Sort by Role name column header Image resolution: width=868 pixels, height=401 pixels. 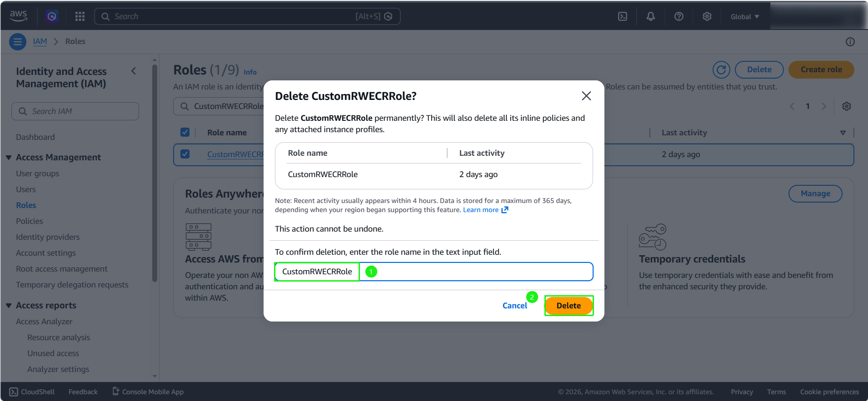227,133
